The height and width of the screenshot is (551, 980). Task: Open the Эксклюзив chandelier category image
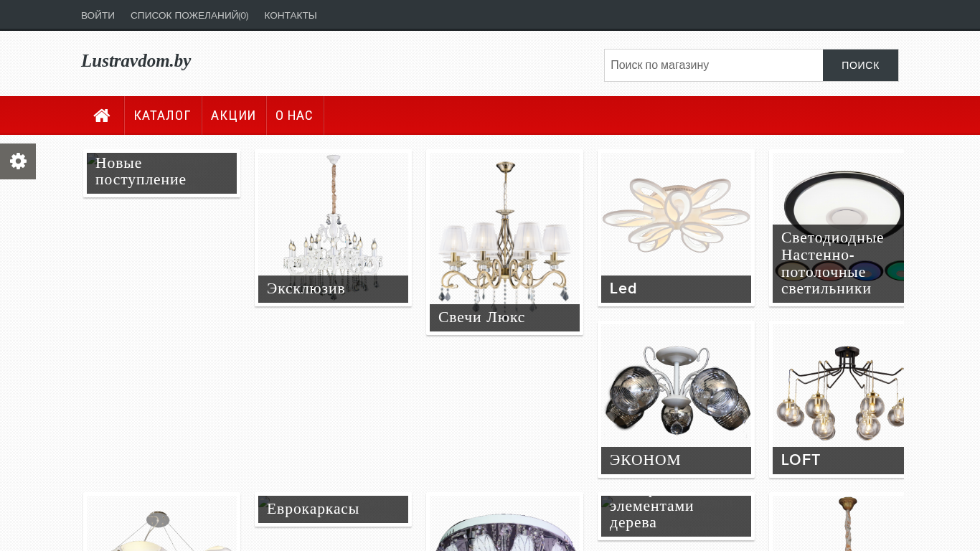pos(333,227)
